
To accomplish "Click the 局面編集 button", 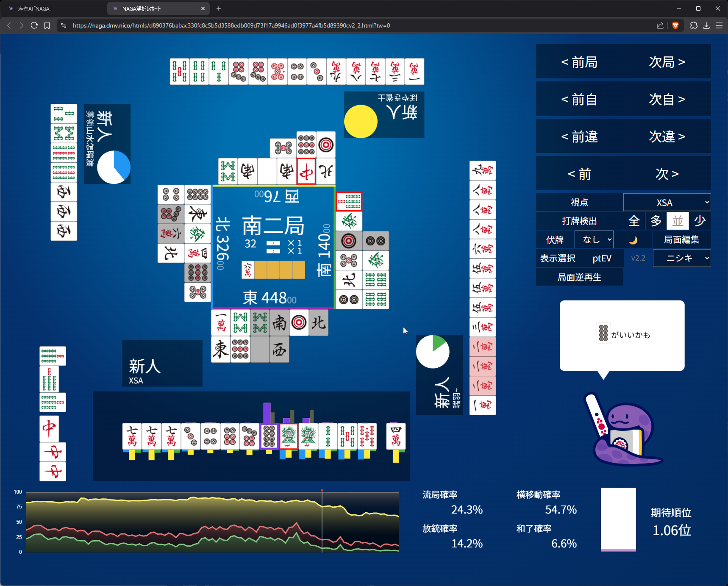I will coord(681,240).
